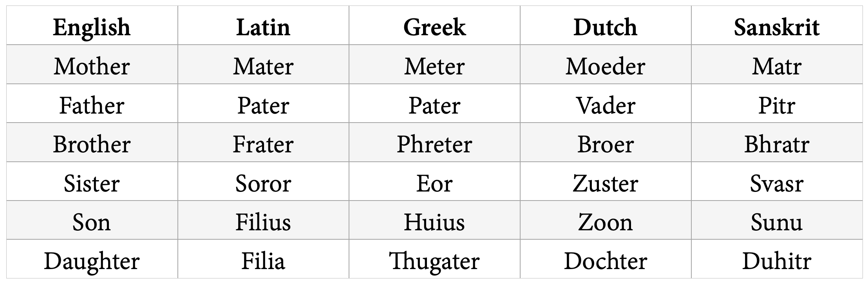Select the Dutch word Dochter
The width and height of the screenshot is (868, 282).
(605, 261)
